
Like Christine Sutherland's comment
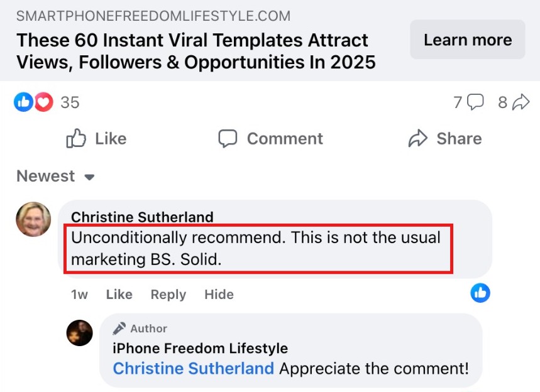pyautogui.click(x=119, y=295)
